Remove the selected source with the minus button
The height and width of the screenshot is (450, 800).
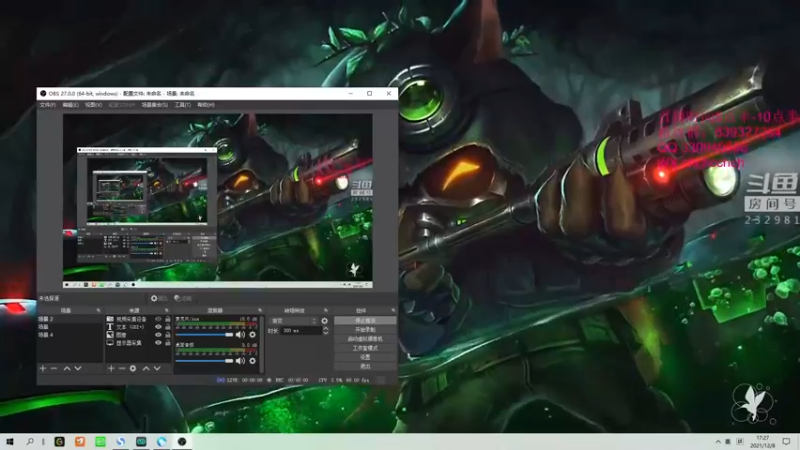tap(122, 368)
